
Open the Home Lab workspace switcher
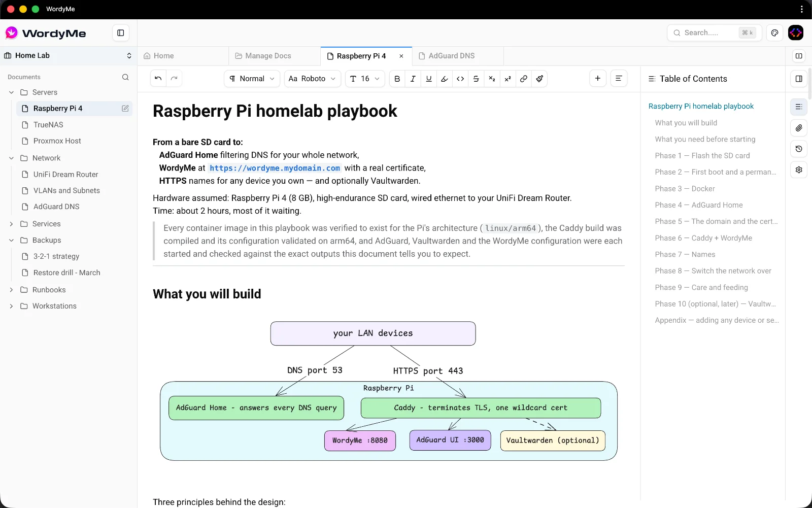pos(69,56)
